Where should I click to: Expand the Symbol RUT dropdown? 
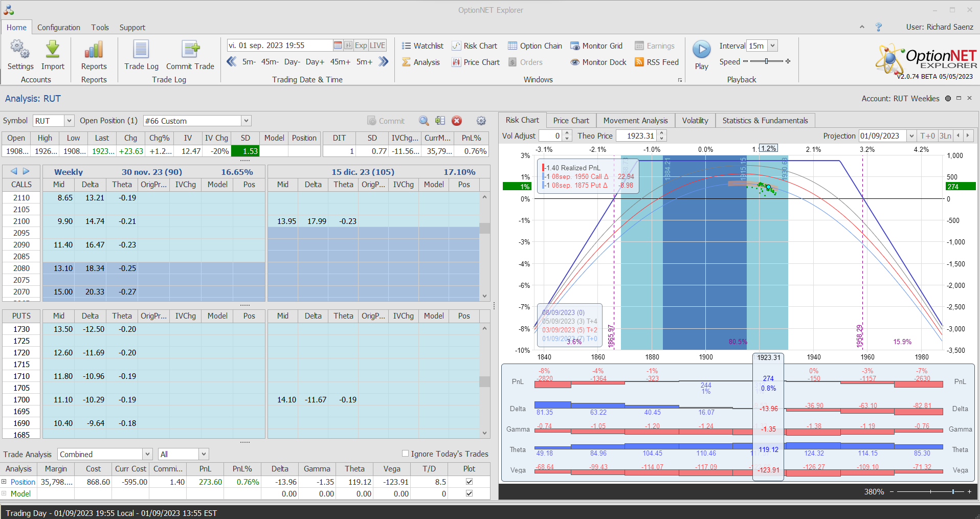click(x=69, y=121)
